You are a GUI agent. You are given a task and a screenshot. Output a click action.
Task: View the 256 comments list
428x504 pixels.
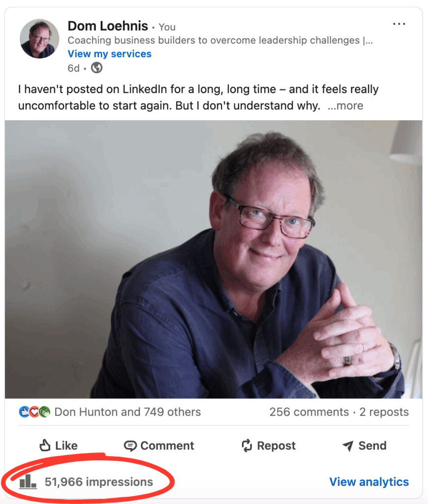pos(309,412)
